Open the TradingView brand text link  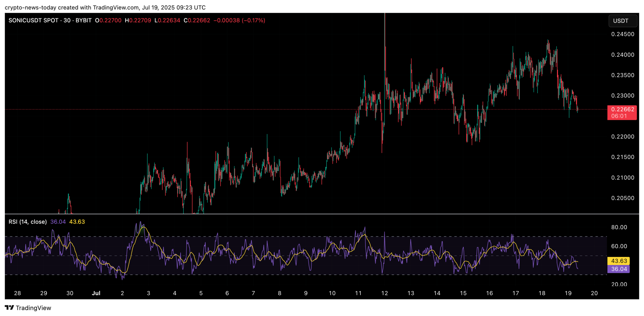33,308
